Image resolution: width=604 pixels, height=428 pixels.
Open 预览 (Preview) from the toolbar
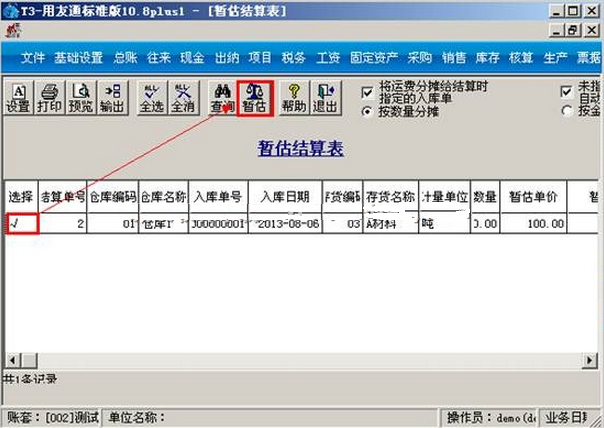(x=80, y=98)
